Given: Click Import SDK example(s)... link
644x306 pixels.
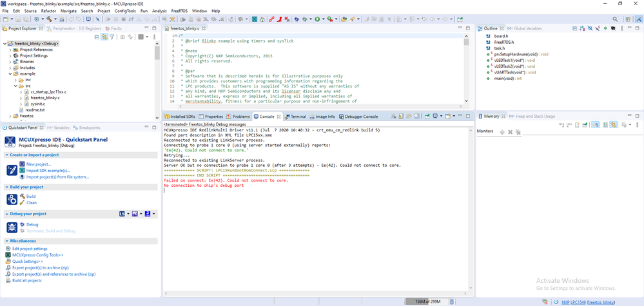Looking at the screenshot, I should [x=48, y=171].
